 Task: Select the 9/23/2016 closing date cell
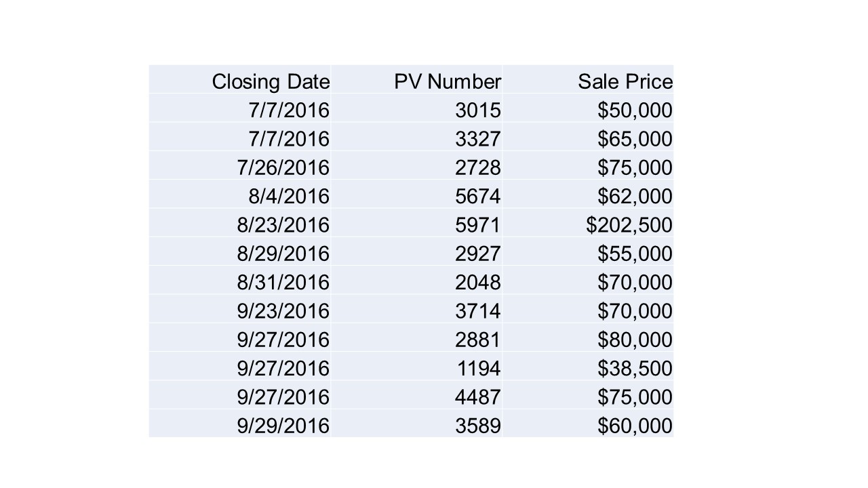click(x=240, y=310)
